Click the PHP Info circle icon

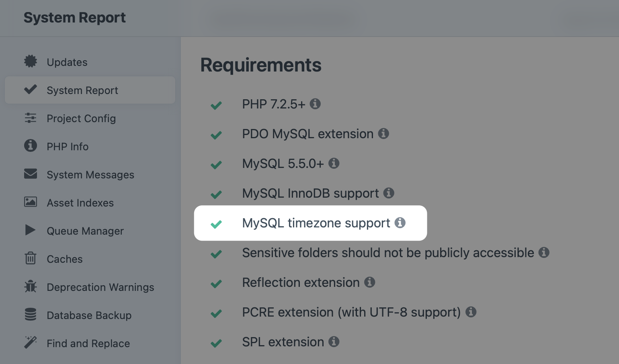(31, 145)
